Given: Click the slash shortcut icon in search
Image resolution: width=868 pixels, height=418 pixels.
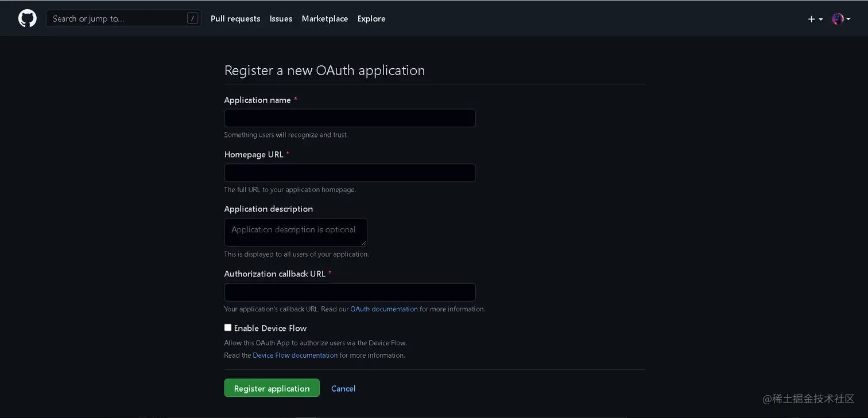Looking at the screenshot, I should (x=193, y=18).
